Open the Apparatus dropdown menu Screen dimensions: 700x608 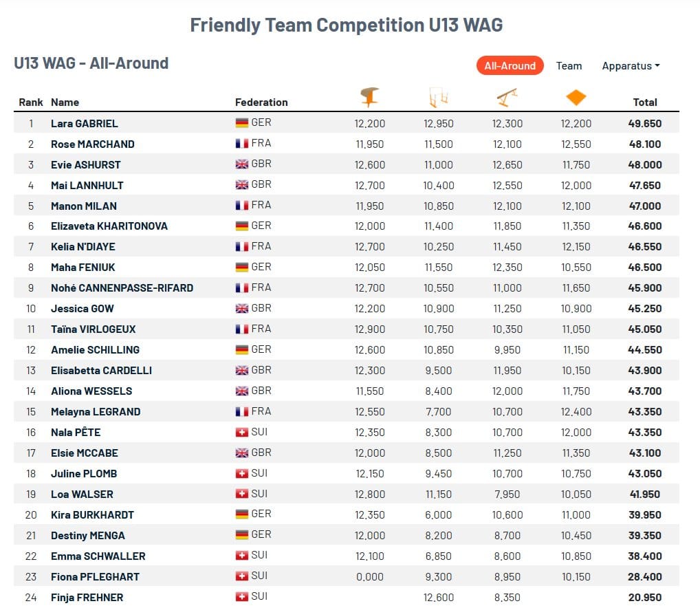631,66
